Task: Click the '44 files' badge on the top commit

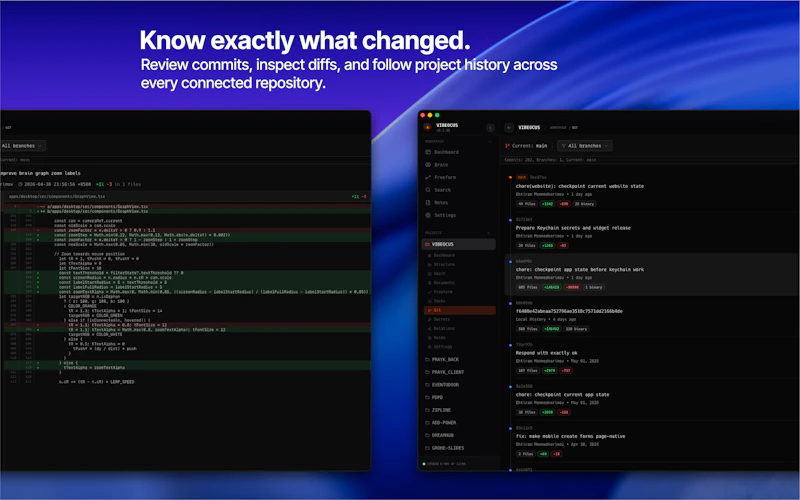Action: [x=527, y=204]
